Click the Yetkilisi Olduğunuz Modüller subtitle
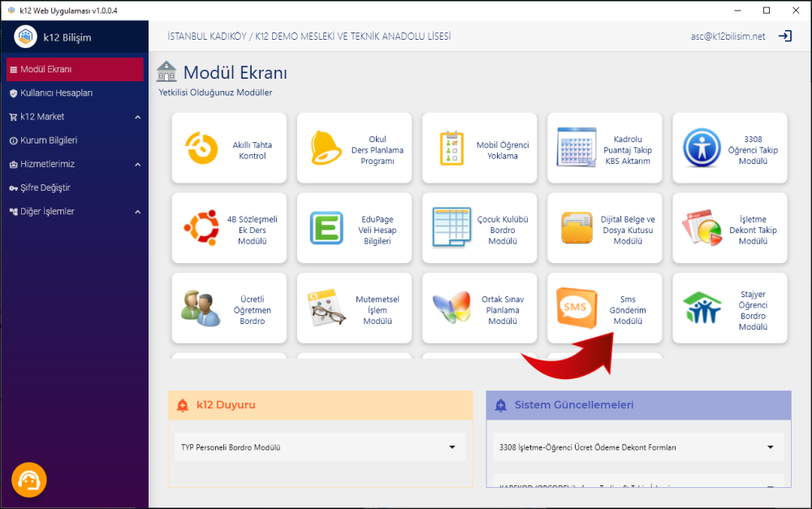 click(x=215, y=93)
